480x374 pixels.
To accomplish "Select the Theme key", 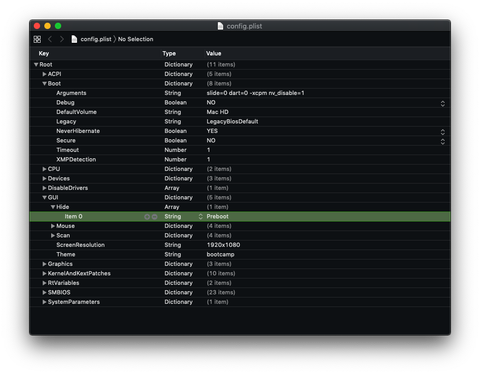I will tap(66, 255).
